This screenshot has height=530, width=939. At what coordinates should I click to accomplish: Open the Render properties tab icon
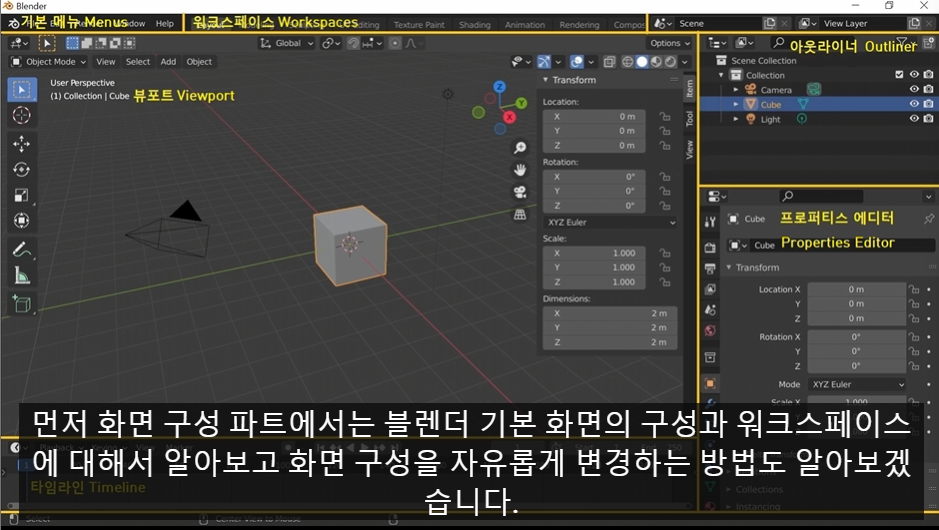click(710, 247)
